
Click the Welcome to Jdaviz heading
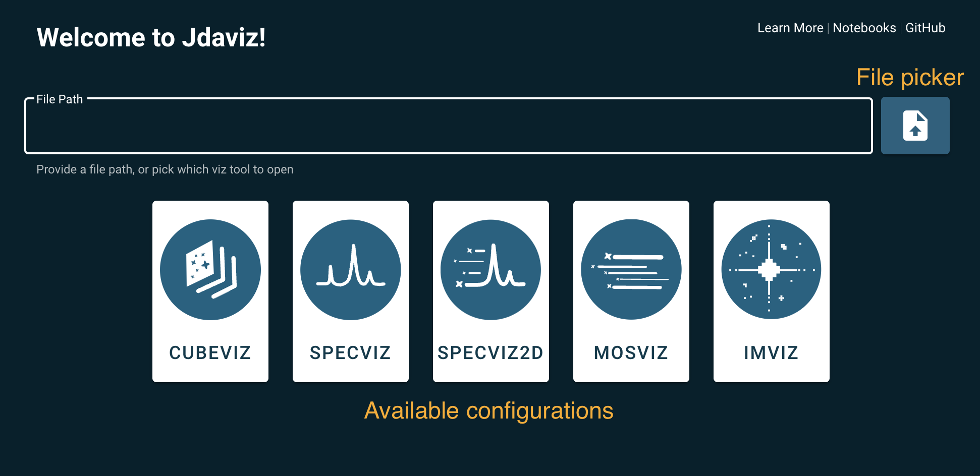point(151,37)
